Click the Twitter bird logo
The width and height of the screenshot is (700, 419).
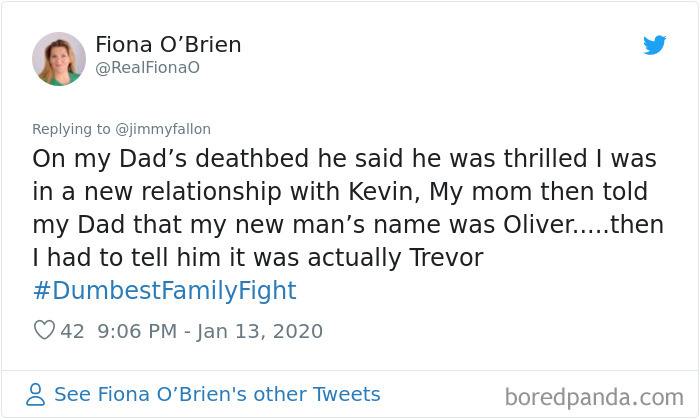pyautogui.click(x=655, y=45)
